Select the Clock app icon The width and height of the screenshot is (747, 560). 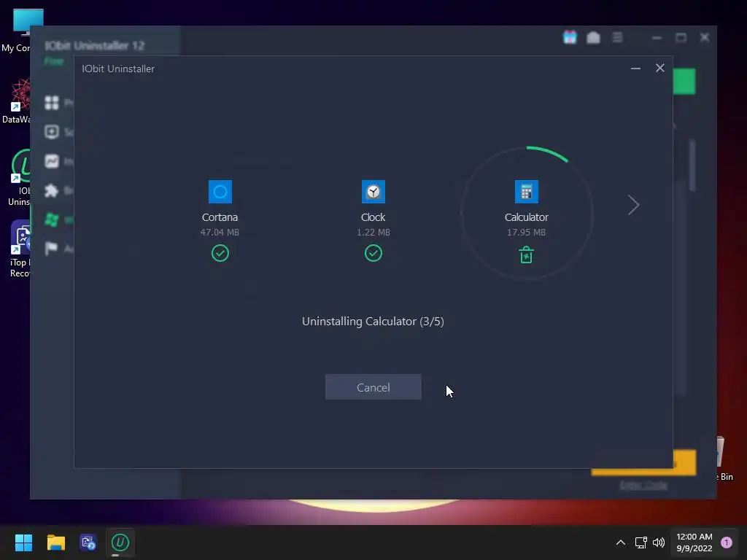[x=373, y=192]
